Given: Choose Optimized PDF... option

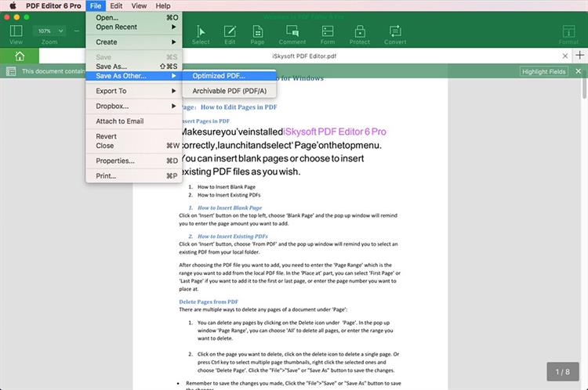Looking at the screenshot, I should coord(229,76).
